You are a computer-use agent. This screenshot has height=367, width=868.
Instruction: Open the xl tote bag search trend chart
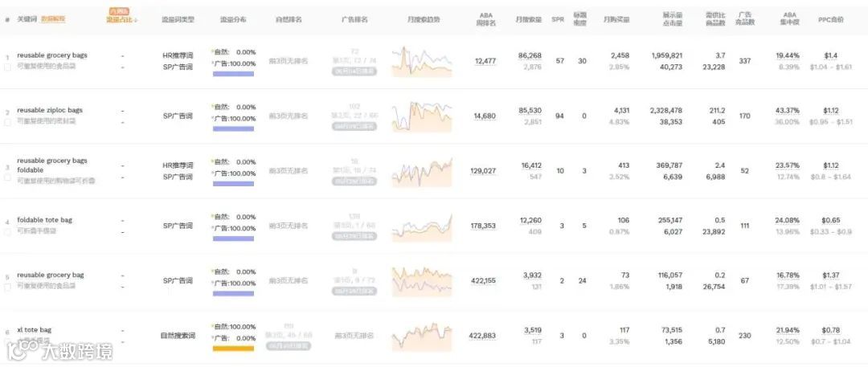pyautogui.click(x=422, y=335)
